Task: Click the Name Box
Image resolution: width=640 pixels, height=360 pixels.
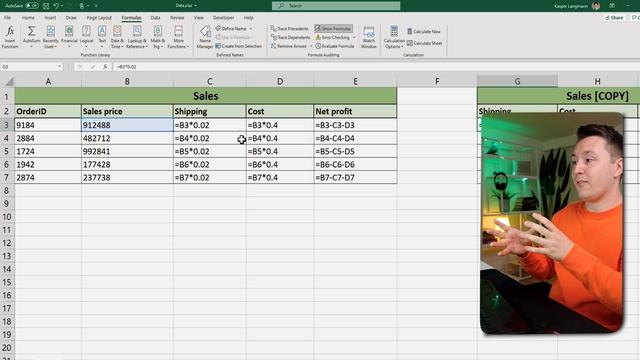Action: [x=29, y=67]
